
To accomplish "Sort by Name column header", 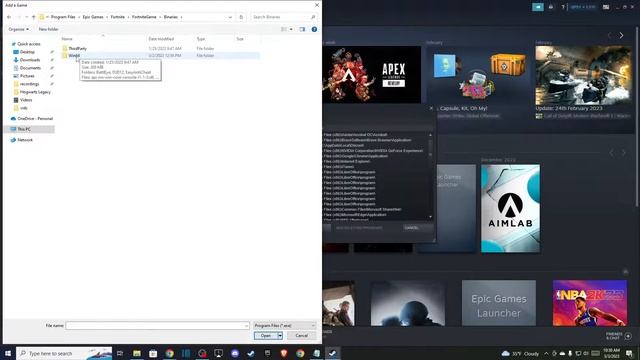I will click(x=67, y=39).
